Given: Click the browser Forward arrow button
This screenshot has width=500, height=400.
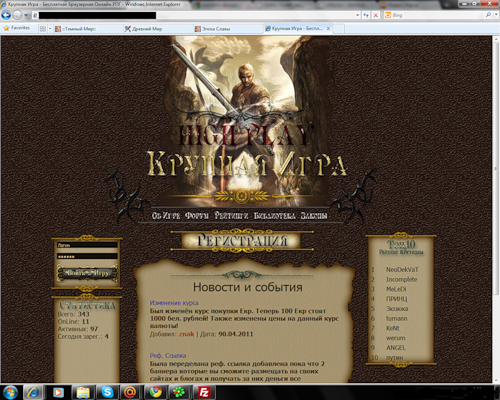Looking at the screenshot, I should click(x=17, y=15).
